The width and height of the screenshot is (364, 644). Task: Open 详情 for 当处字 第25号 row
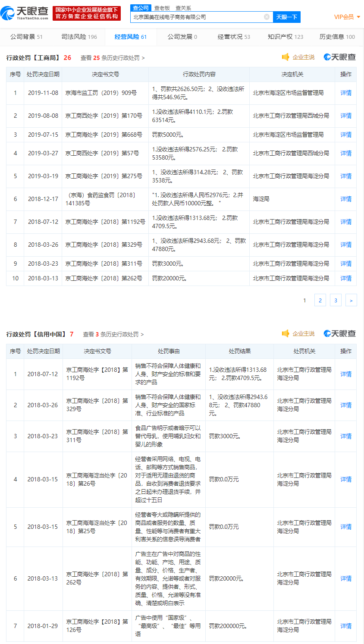point(346,527)
